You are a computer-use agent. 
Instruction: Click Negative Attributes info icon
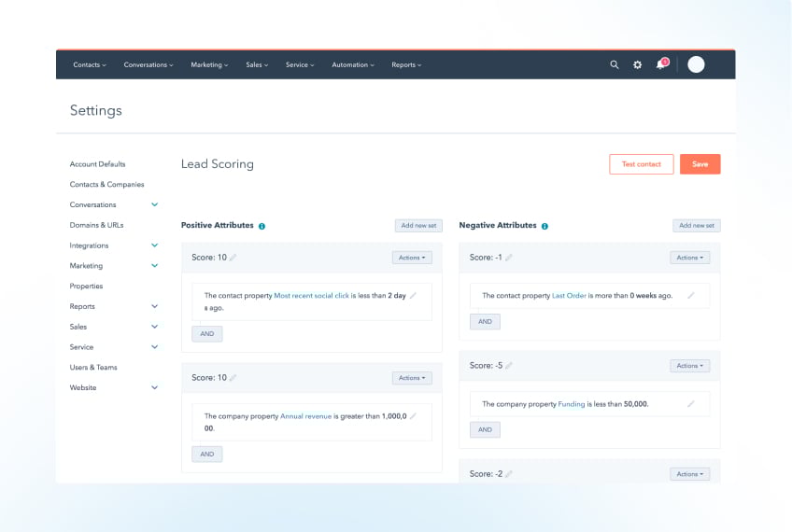pos(544,226)
